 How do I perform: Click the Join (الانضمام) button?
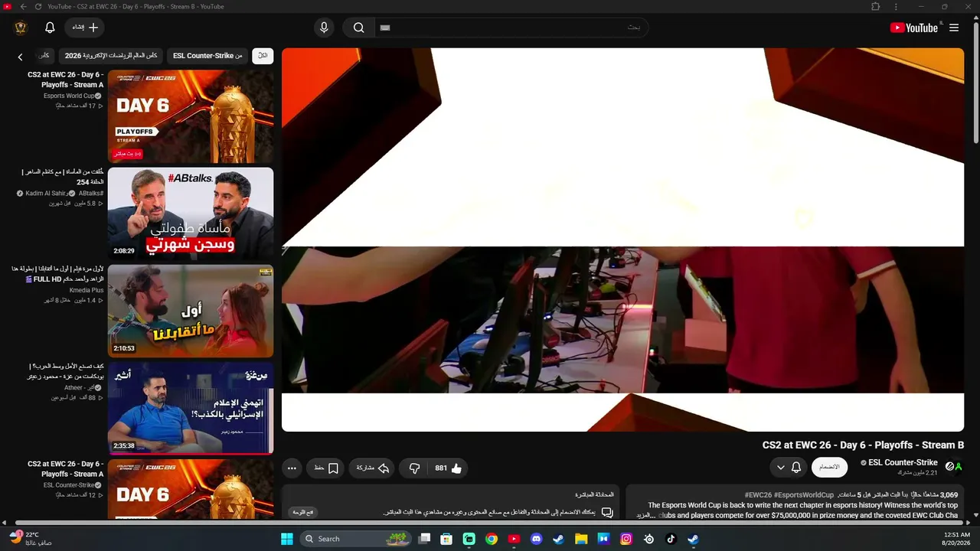click(829, 467)
